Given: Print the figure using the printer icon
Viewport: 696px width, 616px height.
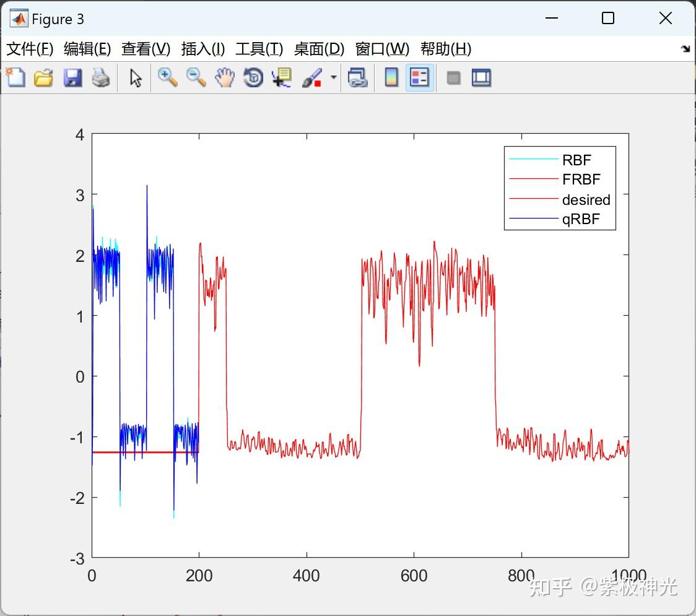Looking at the screenshot, I should 101,77.
